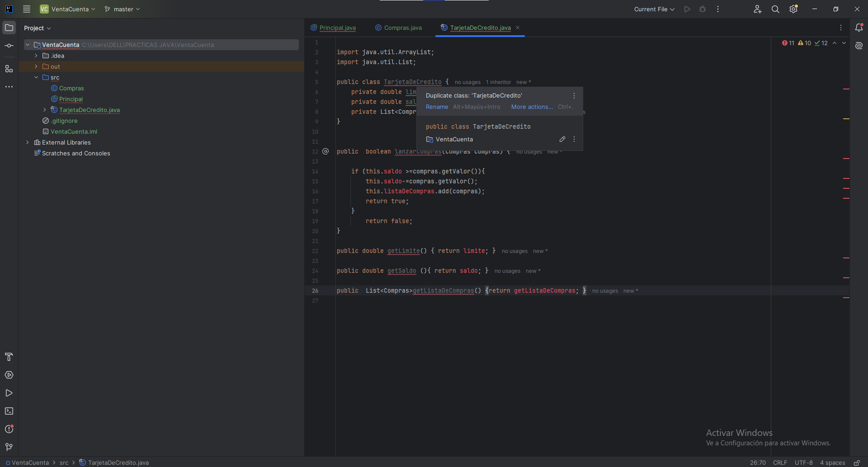Click TarjetaDeCredito.java breadcrumb in navigation bar

coord(114,462)
